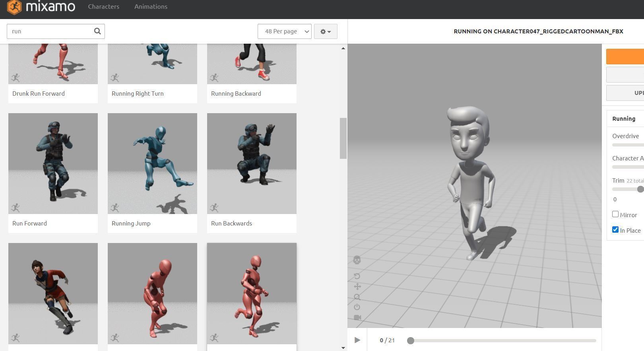
Task: Click the Running Jump label text
Action: tap(131, 223)
